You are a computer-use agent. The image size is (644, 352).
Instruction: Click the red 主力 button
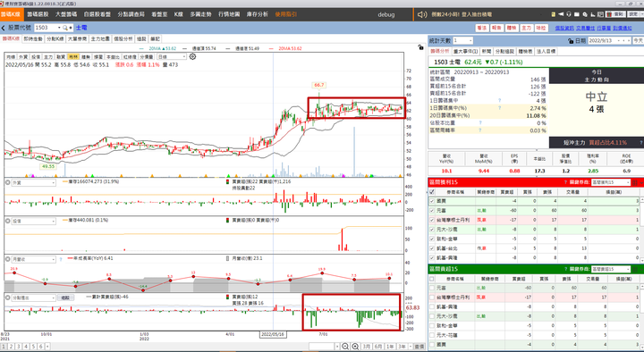pyautogui.click(x=526, y=28)
